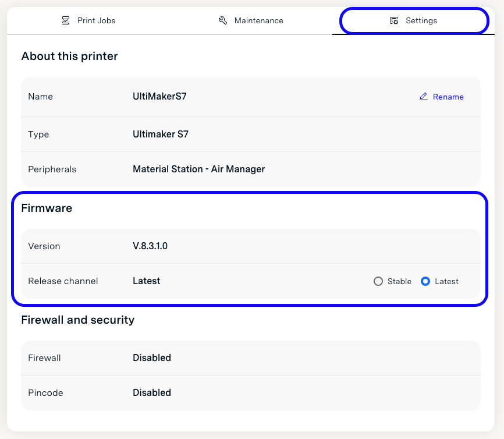
Task: Click the Maintenance wrench icon
Action: [x=223, y=20]
